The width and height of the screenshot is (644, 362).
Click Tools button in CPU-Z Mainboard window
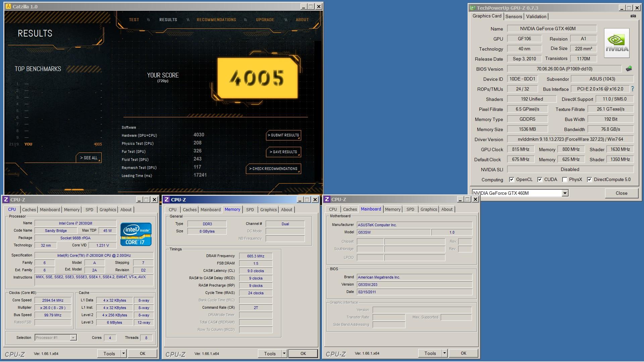[430, 353]
